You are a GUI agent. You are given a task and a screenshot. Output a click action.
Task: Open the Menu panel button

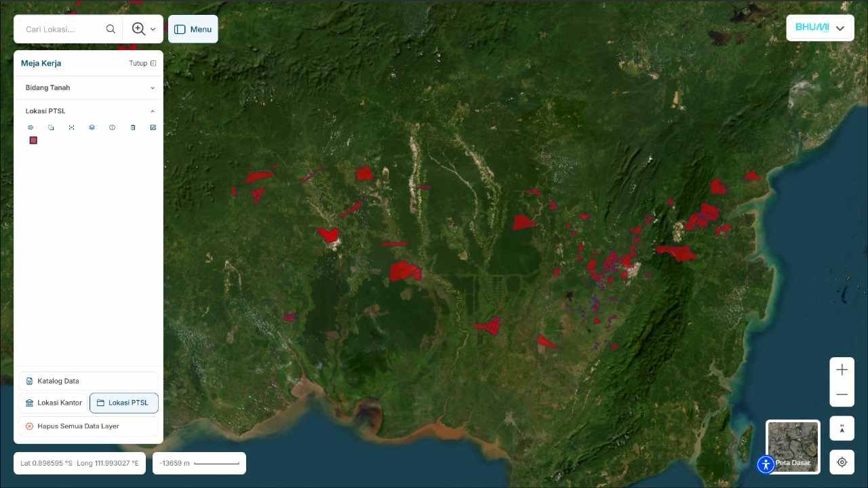point(193,29)
